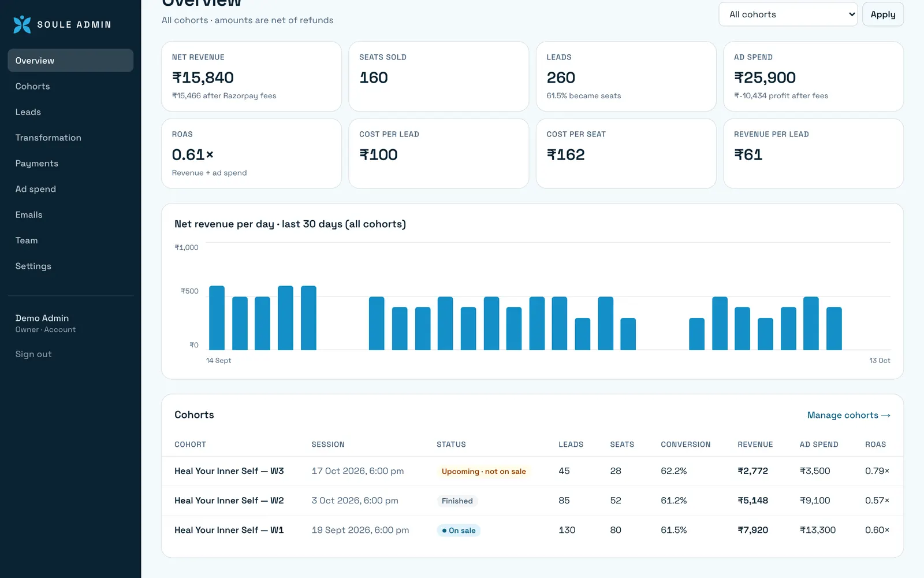Open the Cohorts sidebar page
Screen dimensions: 924x578
(x=70, y=86)
